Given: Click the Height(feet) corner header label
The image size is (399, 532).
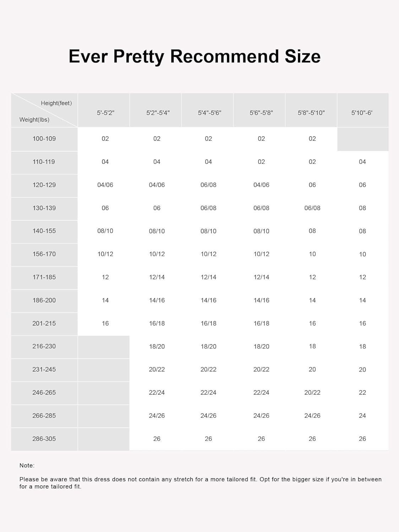Looking at the screenshot, I should click(56, 103).
